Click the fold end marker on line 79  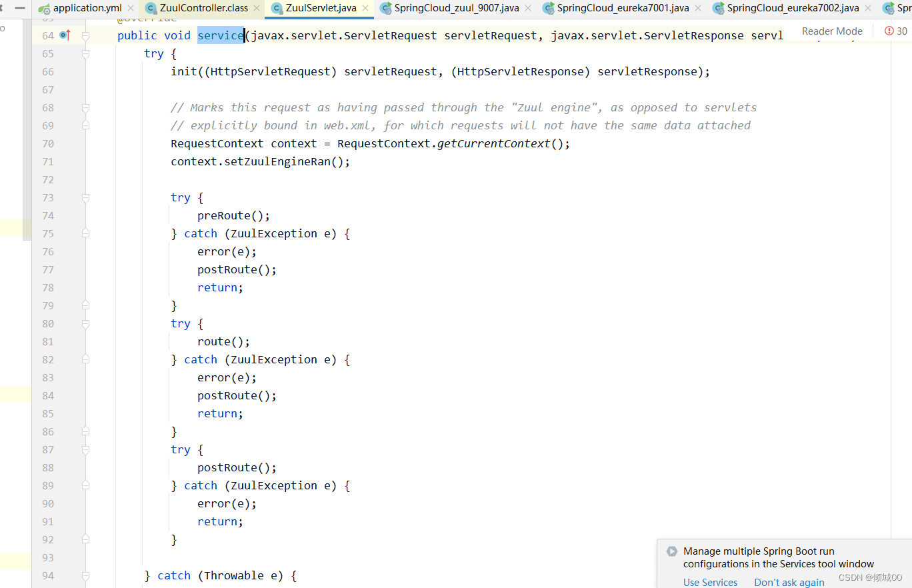85,305
